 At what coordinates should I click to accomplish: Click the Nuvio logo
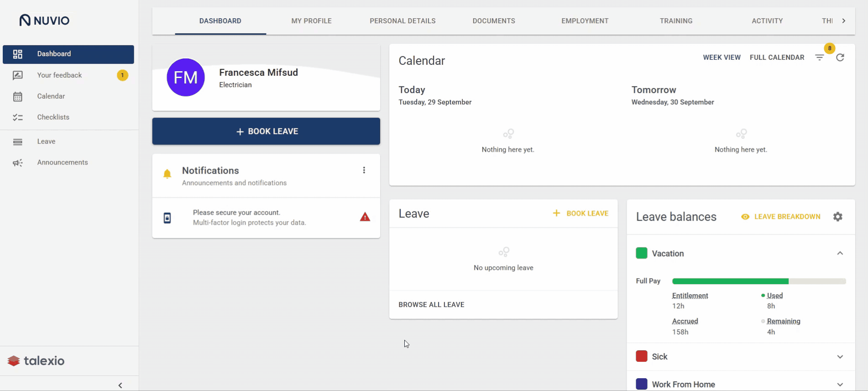[x=44, y=20]
